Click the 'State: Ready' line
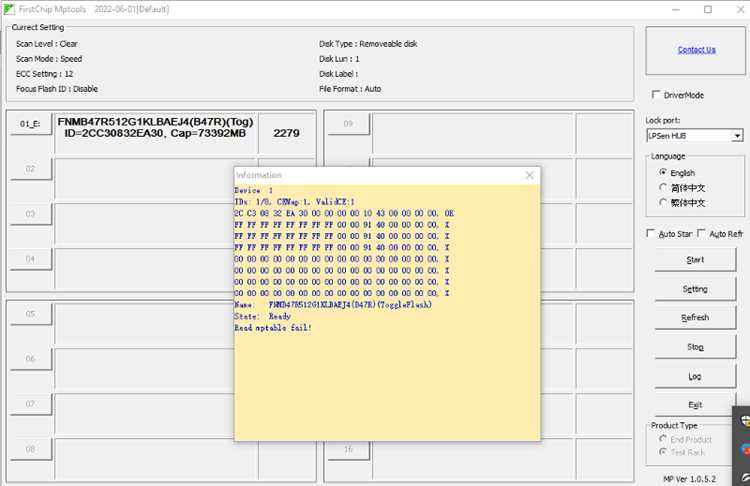 point(262,316)
